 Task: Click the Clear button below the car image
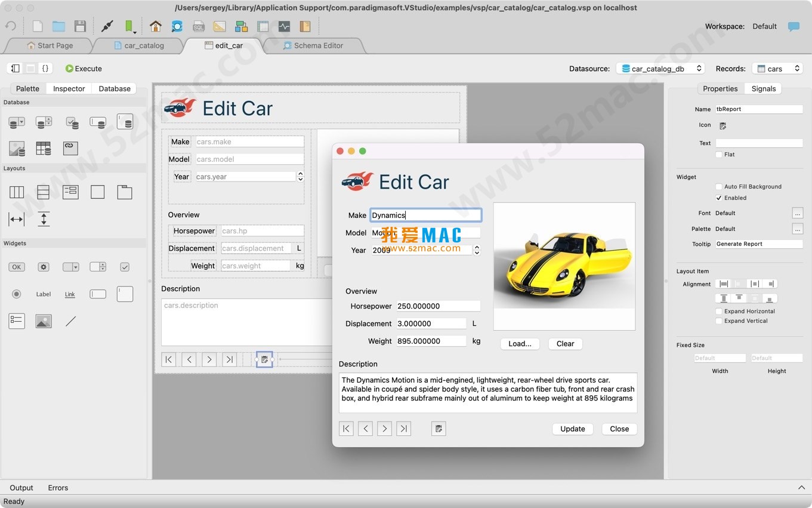pos(564,344)
